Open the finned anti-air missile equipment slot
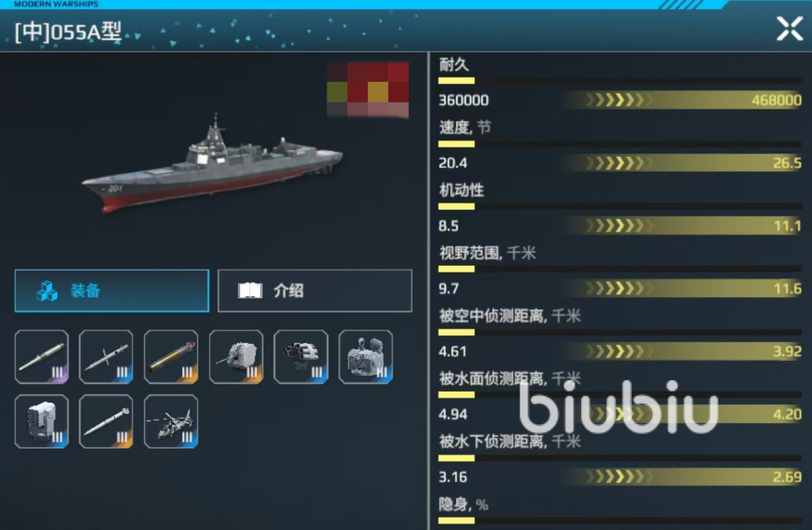The width and height of the screenshot is (812, 530). tap(107, 357)
